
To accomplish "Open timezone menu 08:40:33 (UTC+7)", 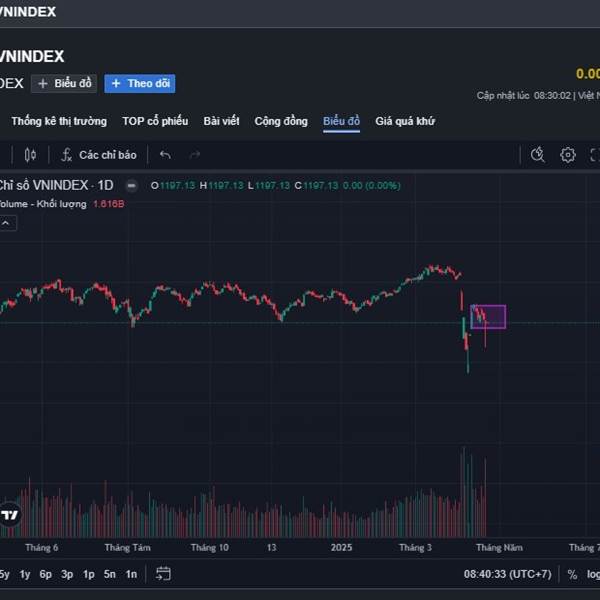I will [x=507, y=574].
